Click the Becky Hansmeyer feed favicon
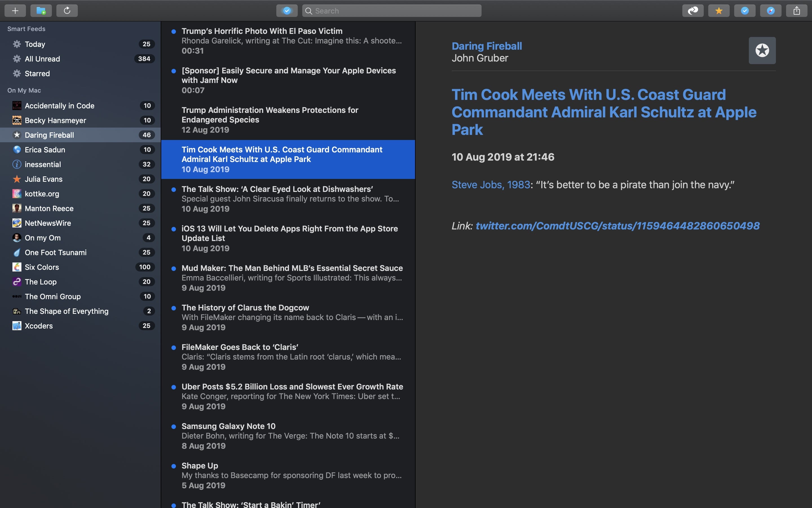The width and height of the screenshot is (812, 508). (x=17, y=120)
